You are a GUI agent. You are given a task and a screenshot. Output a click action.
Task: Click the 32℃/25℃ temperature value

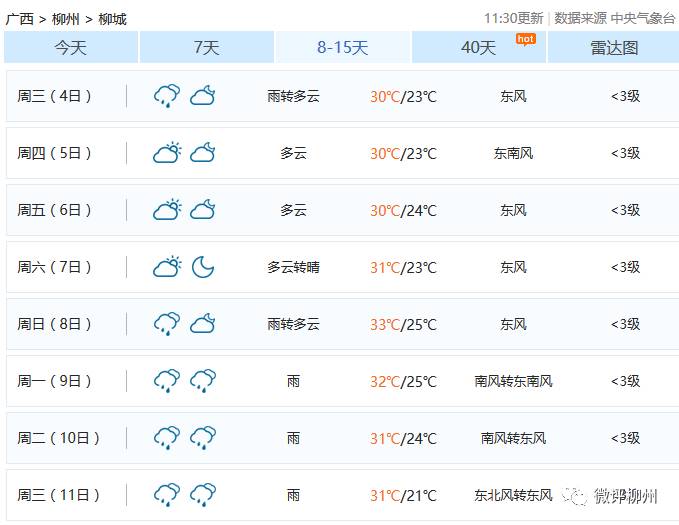click(403, 382)
